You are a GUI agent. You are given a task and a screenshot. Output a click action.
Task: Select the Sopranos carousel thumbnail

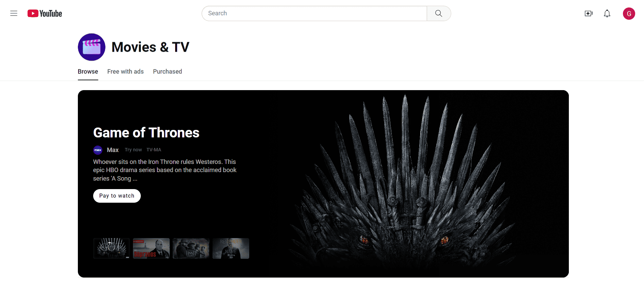[151, 248]
